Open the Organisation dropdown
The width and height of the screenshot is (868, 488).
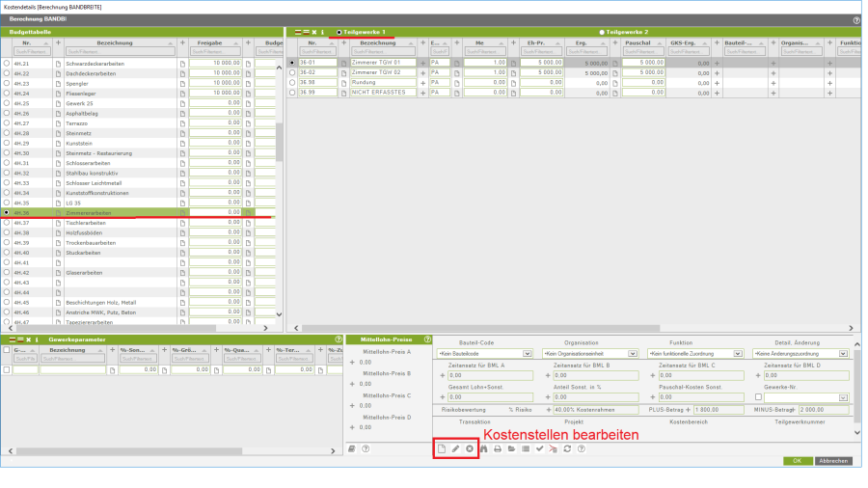pyautogui.click(x=633, y=354)
